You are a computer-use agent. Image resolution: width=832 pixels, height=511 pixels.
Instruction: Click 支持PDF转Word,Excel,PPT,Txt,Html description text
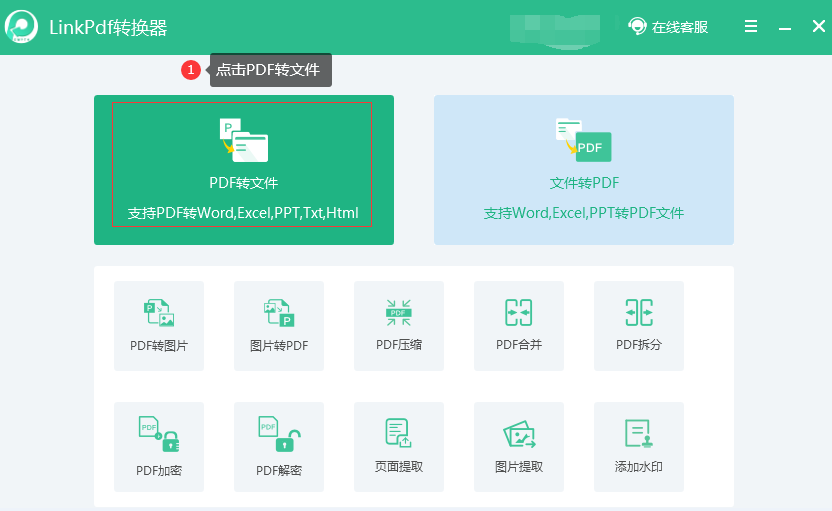pos(243,213)
